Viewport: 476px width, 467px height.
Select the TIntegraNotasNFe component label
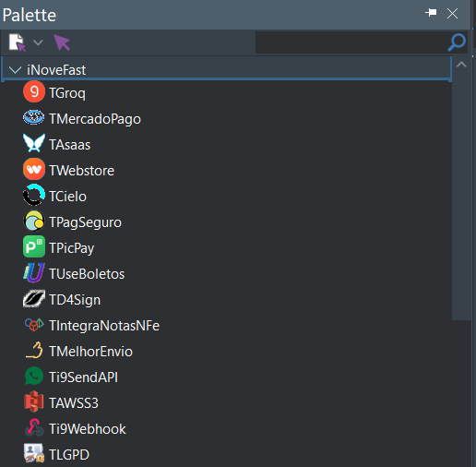[104, 326]
